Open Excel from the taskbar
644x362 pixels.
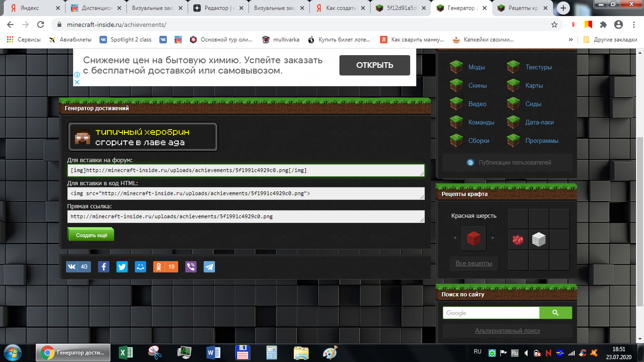pyautogui.click(x=126, y=352)
